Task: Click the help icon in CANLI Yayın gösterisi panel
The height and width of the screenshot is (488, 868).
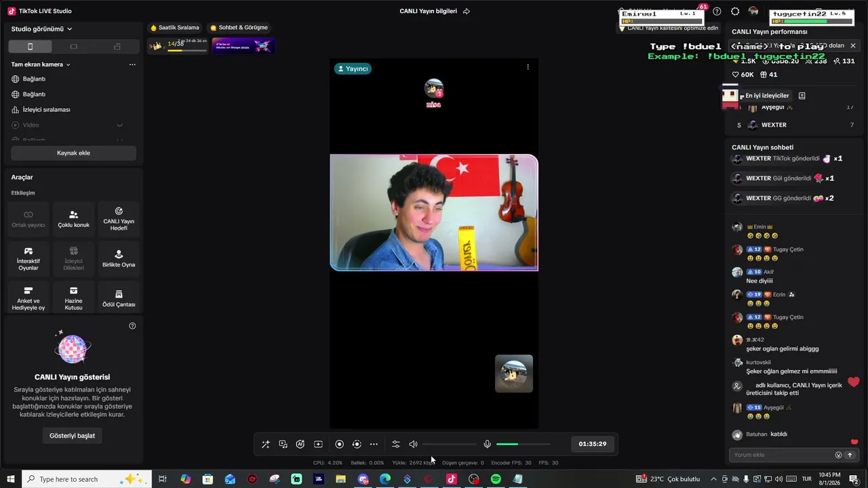Action: click(132, 326)
